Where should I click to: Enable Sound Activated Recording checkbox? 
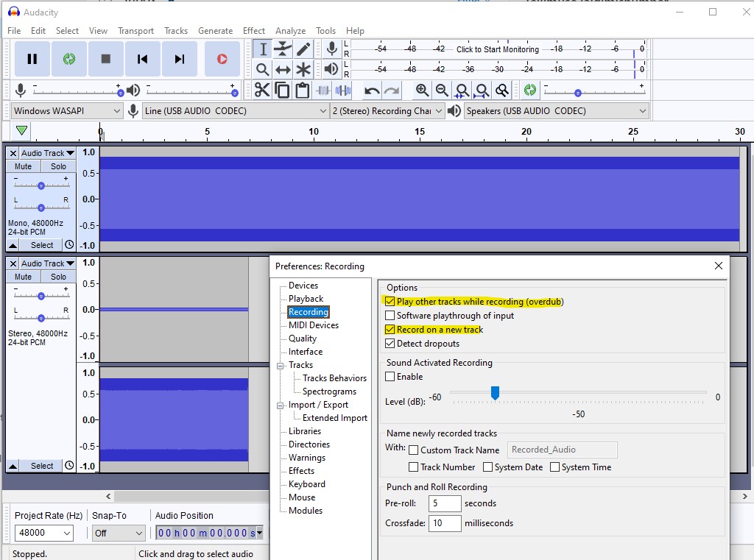pos(390,376)
